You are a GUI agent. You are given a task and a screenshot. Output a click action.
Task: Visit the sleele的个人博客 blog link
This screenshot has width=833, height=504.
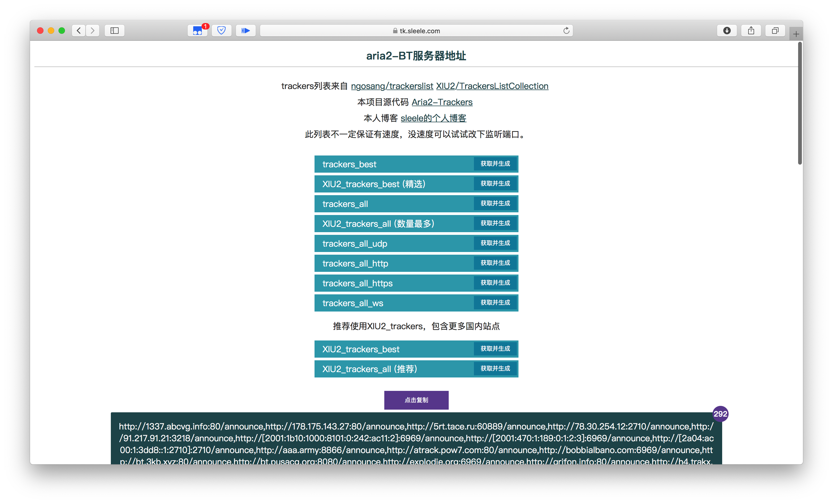[x=434, y=118]
